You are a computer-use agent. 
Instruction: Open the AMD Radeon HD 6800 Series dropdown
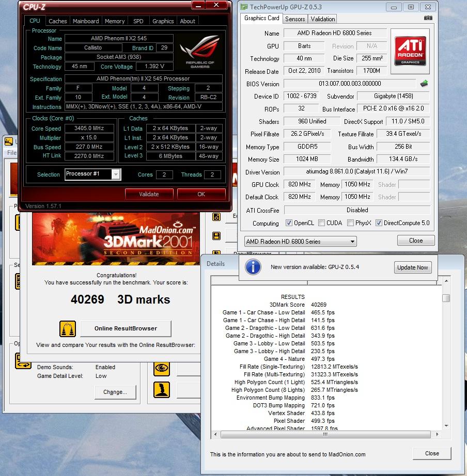tap(301, 241)
